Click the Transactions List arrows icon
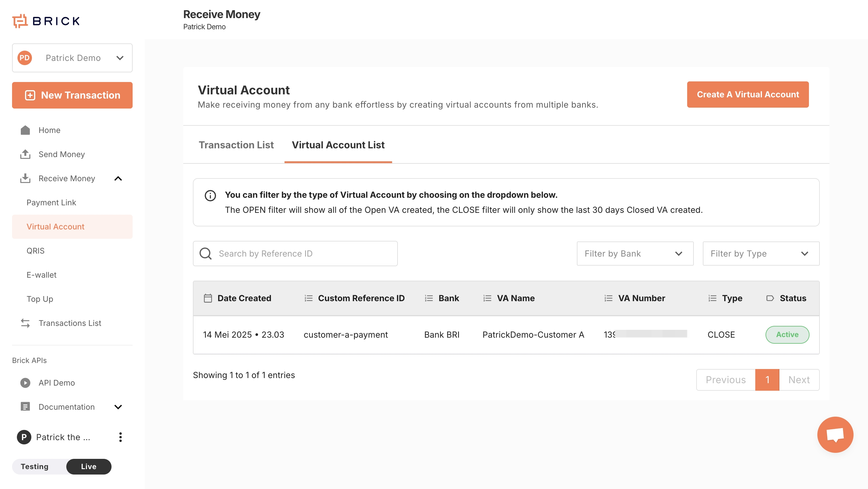868x489 pixels. (25, 323)
